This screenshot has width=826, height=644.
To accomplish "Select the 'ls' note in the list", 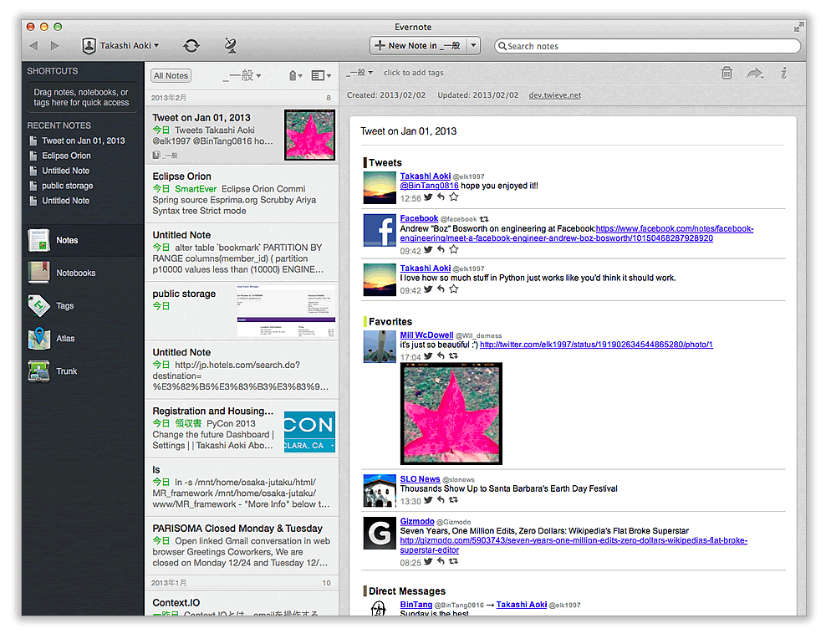I will point(242,487).
